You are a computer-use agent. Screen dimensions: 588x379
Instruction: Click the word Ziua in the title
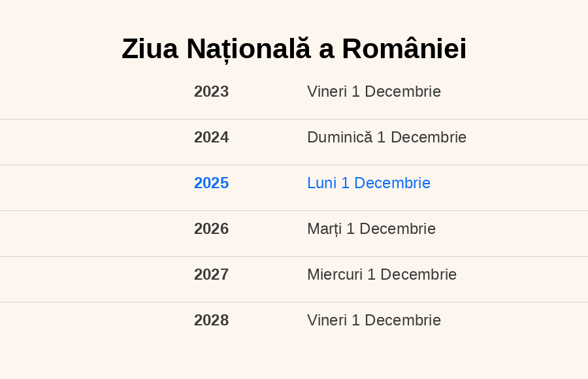coord(150,49)
